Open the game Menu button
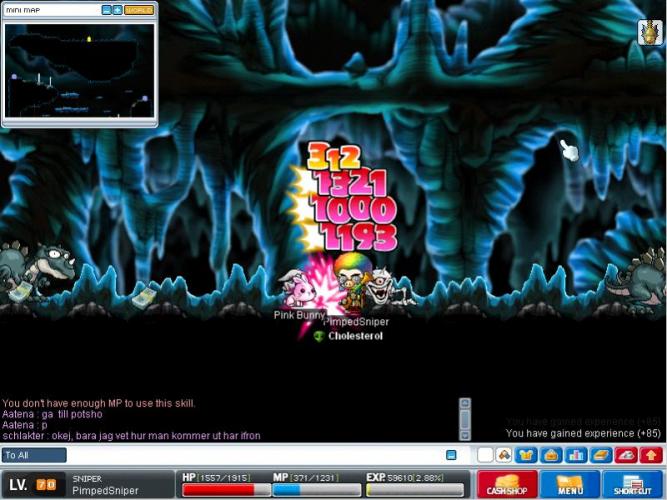The width and height of the screenshot is (667, 500). point(570,485)
